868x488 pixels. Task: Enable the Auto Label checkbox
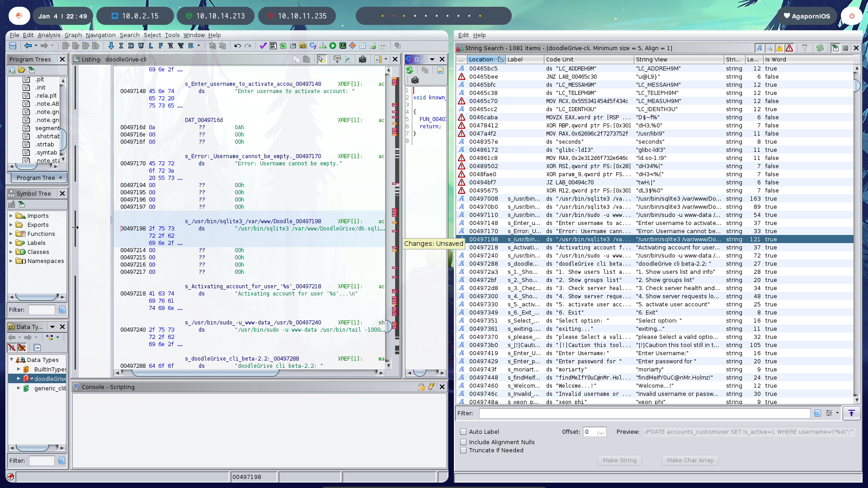pyautogui.click(x=463, y=432)
